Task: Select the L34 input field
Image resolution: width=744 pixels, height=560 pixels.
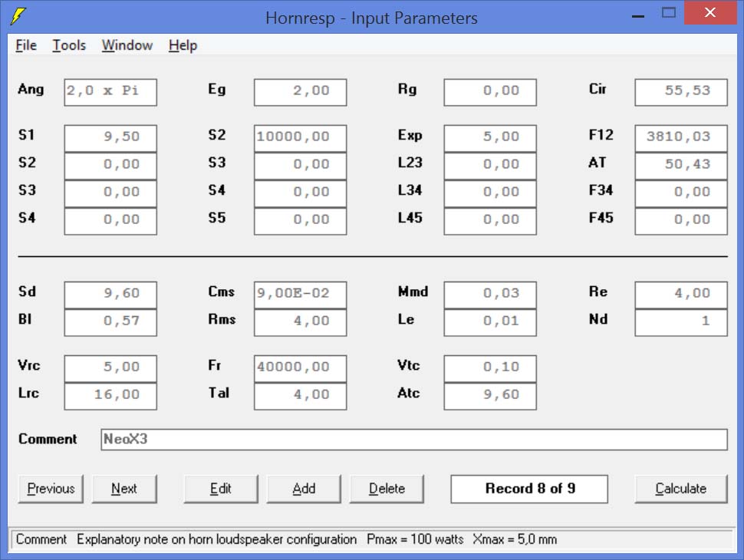Action: 490,193
